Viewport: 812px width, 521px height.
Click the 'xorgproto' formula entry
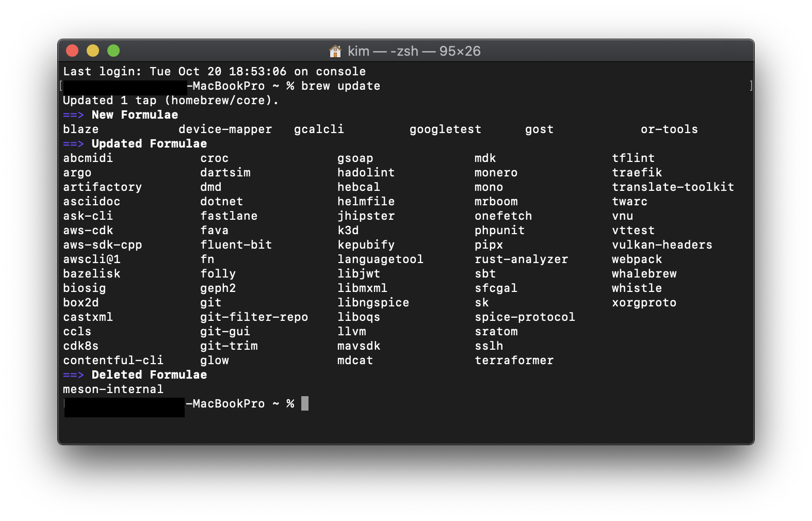(x=644, y=303)
